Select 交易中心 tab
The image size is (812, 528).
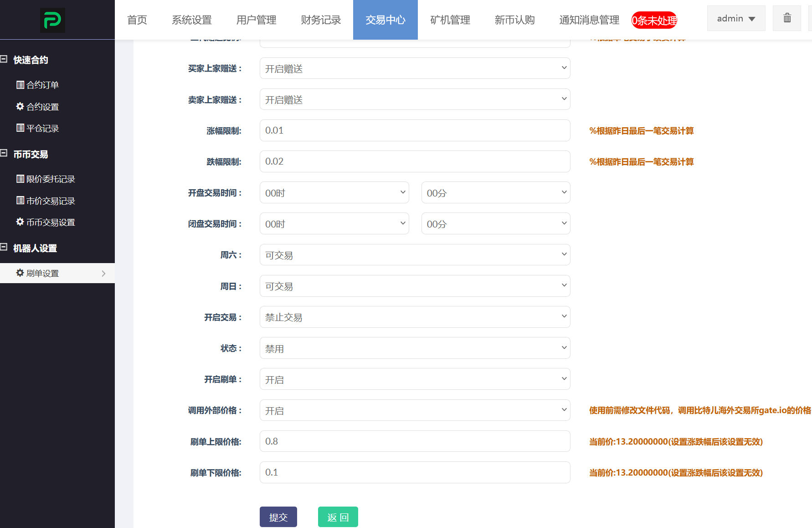tap(385, 20)
